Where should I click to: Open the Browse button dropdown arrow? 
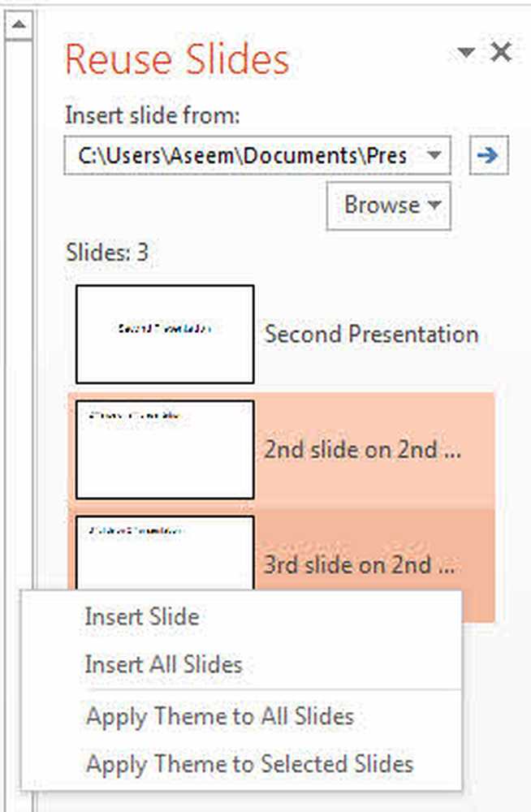coord(434,205)
